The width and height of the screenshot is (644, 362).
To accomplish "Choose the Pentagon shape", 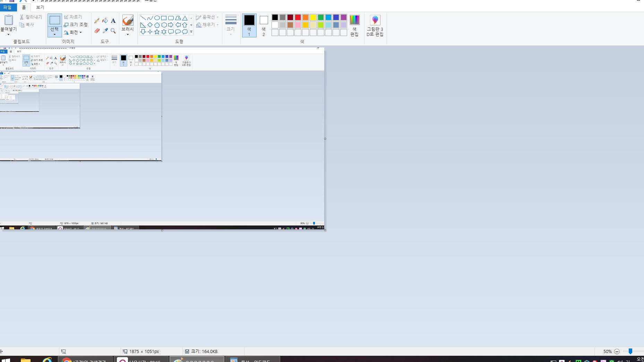I will (x=157, y=25).
